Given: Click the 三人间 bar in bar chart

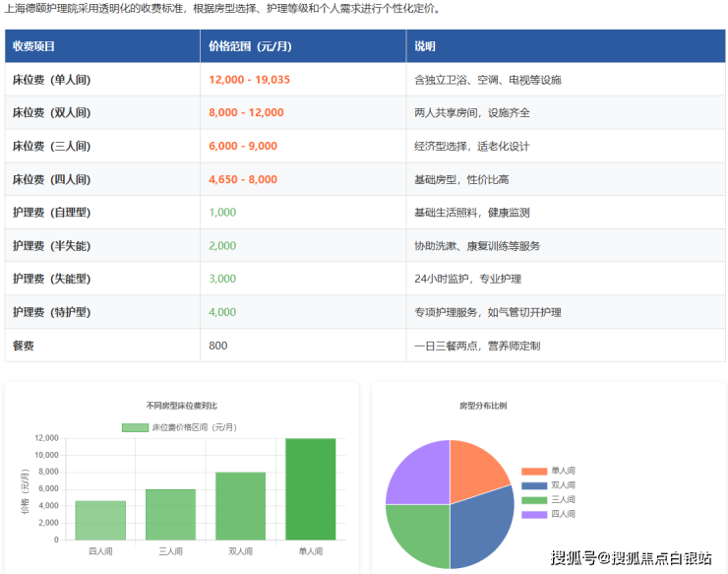Looking at the screenshot, I should pyautogui.click(x=170, y=515).
